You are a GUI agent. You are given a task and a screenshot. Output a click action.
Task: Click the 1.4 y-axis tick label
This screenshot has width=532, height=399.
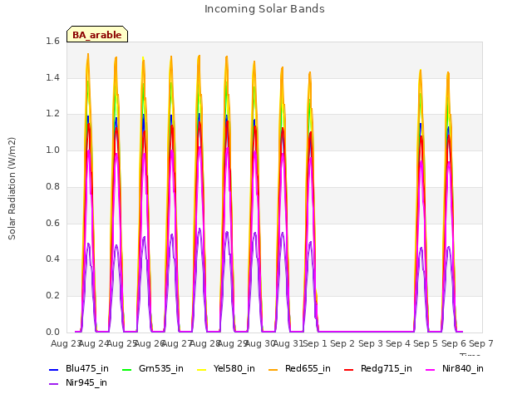(x=52, y=77)
